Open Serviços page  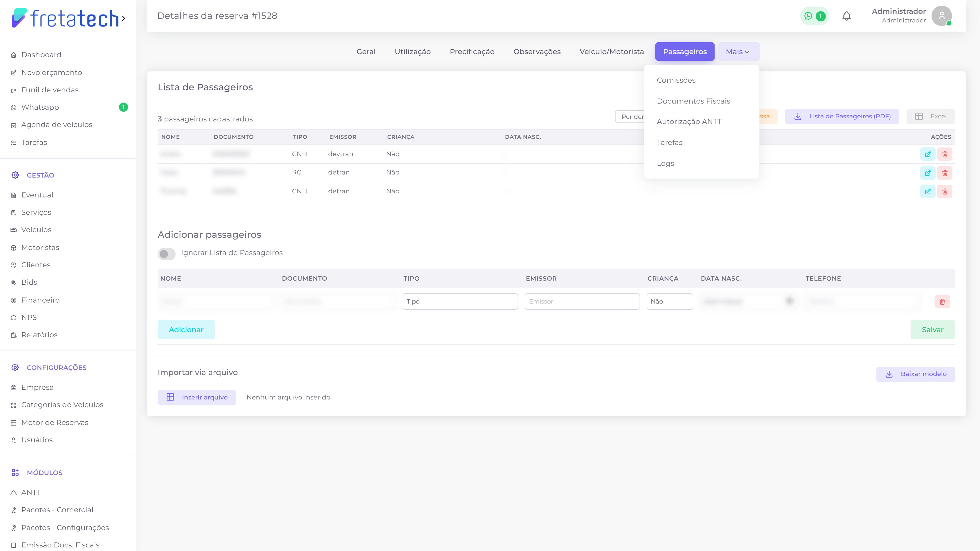pos(36,212)
